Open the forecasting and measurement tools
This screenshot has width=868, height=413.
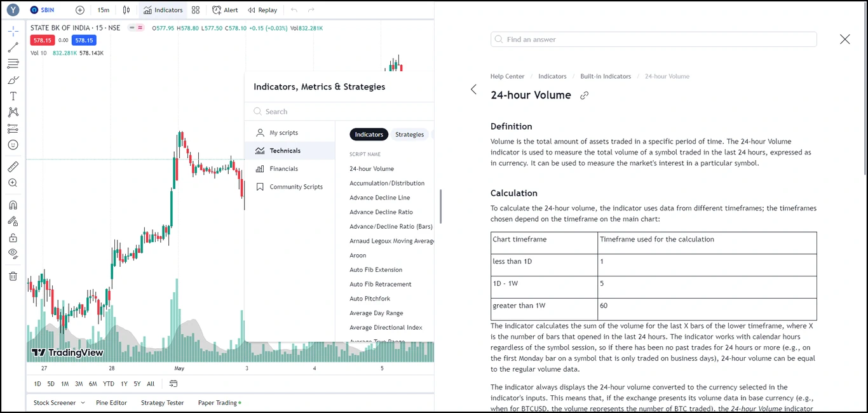tap(13, 128)
